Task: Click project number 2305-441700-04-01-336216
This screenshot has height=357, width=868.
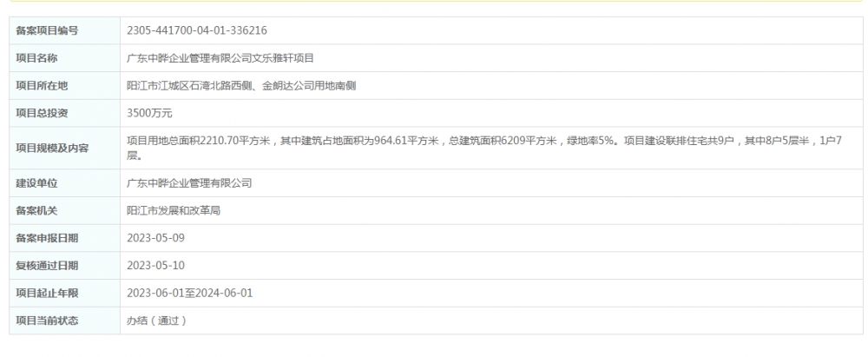Action: tap(196, 30)
